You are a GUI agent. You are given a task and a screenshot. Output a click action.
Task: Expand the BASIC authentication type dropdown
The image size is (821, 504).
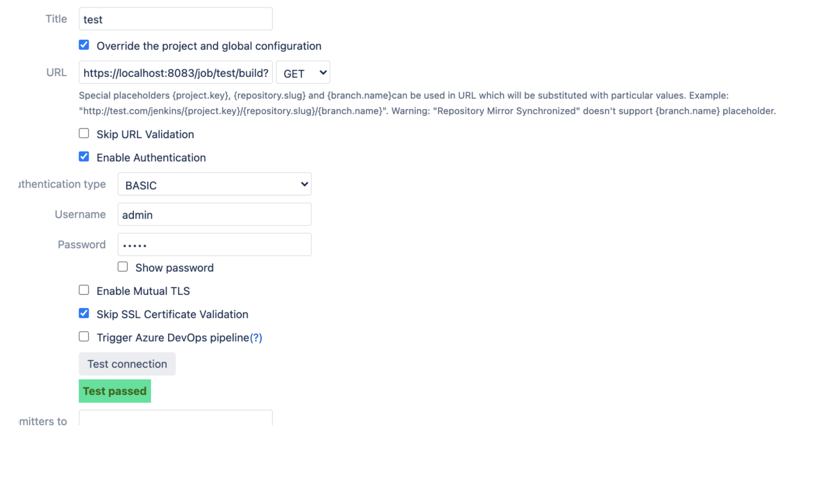click(214, 185)
